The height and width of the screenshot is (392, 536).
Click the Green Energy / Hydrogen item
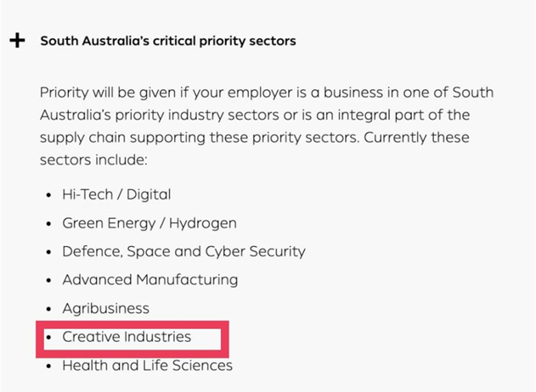(149, 223)
